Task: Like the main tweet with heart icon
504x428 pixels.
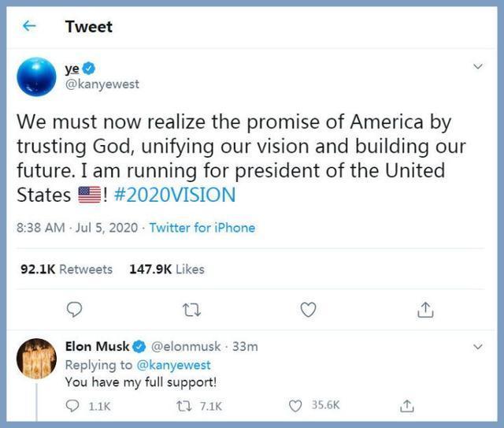Action: 308,310
